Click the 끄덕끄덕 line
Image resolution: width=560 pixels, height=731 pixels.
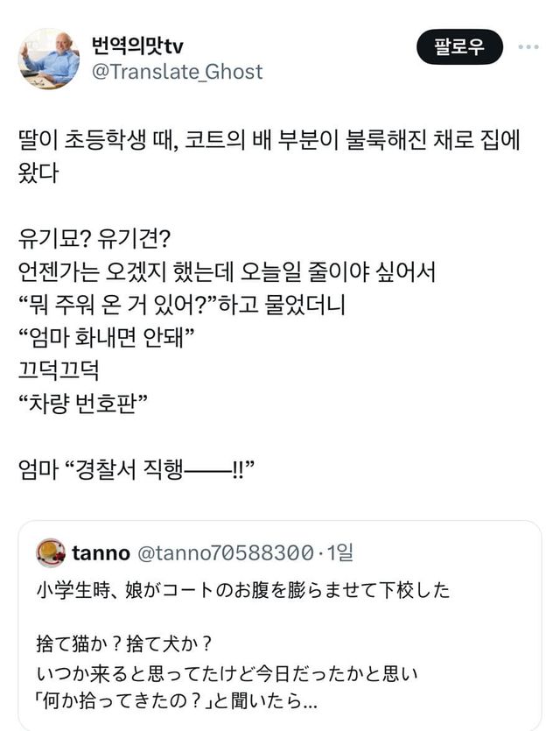pos(59,372)
